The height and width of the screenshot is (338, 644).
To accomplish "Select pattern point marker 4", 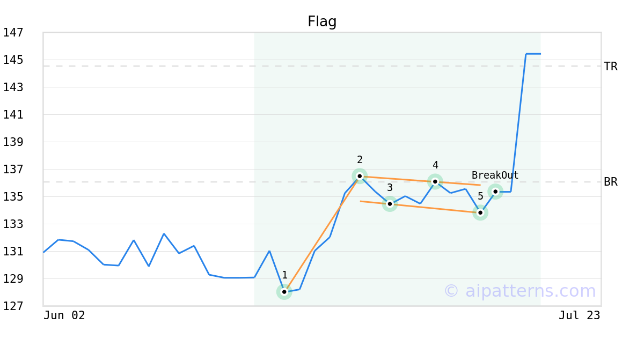I will [435, 181].
